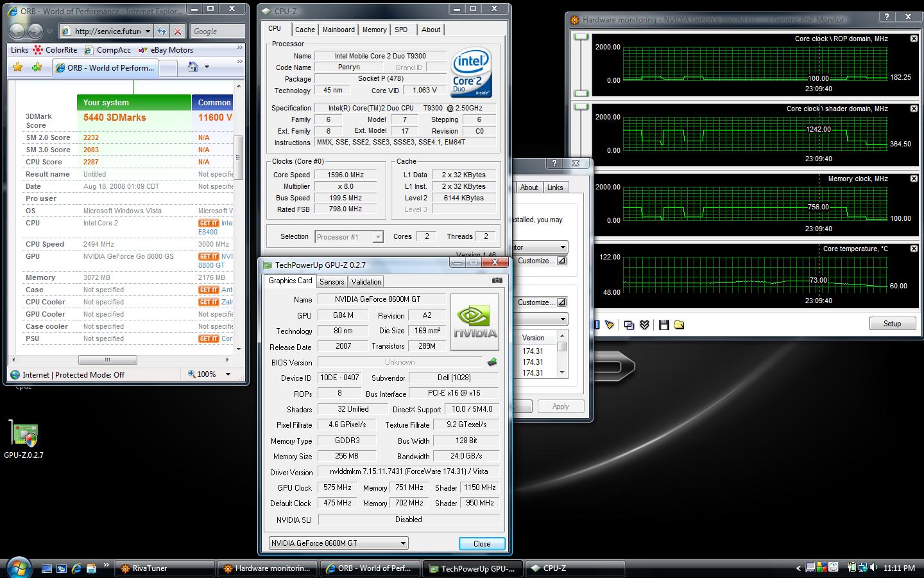Select the ORB - World of Performance browser tab
This screenshot has width=924, height=578.
(x=104, y=67)
